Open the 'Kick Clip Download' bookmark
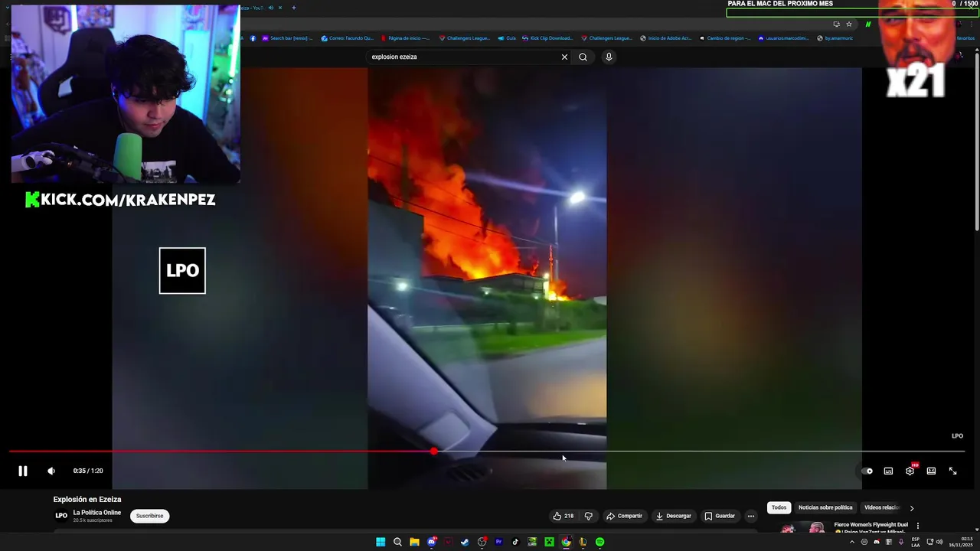Screen dimensions: 980x551 pos(547,38)
